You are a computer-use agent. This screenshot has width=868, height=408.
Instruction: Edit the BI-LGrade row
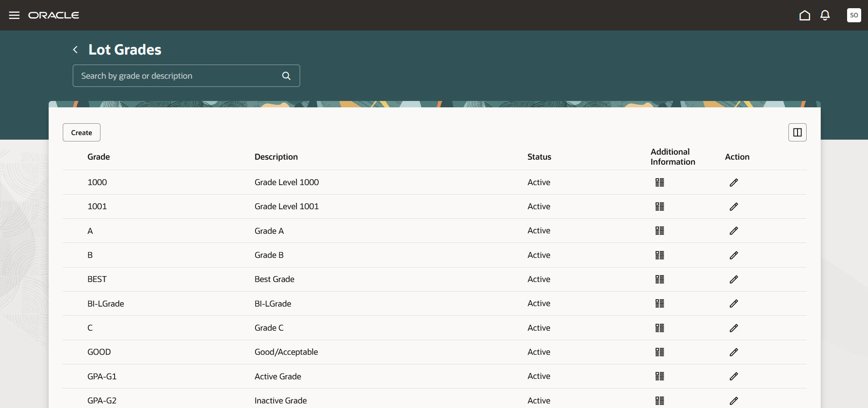click(734, 303)
